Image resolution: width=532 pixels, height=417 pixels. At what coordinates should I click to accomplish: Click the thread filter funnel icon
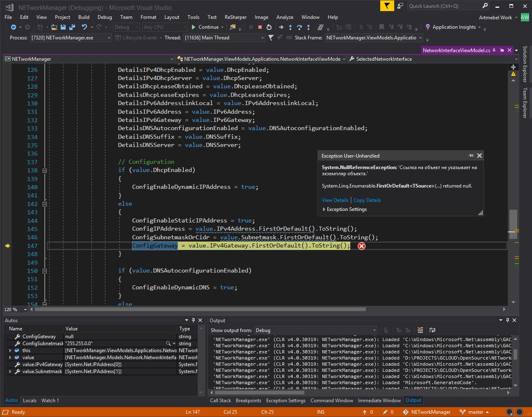pyautogui.click(x=271, y=38)
